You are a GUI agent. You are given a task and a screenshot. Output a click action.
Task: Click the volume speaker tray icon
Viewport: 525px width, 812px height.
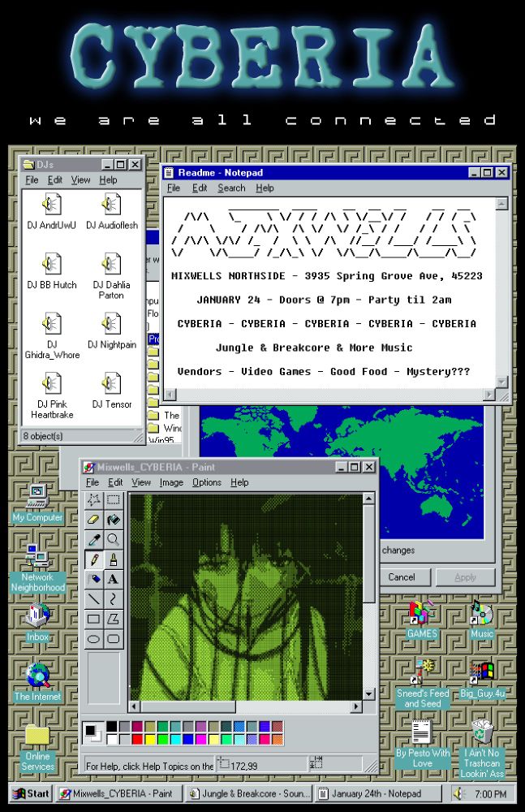click(x=458, y=793)
